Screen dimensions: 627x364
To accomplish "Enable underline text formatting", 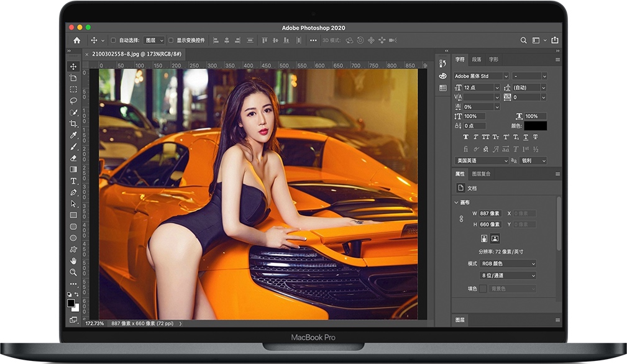I will tap(525, 137).
